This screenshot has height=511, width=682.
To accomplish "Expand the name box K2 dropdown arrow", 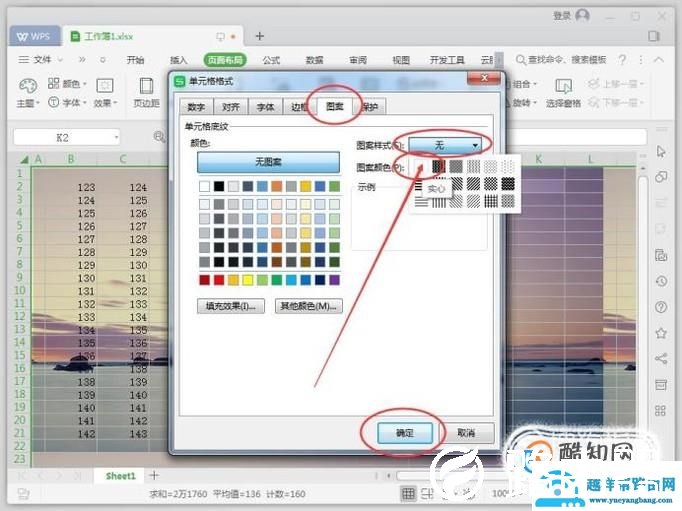I will (116, 138).
